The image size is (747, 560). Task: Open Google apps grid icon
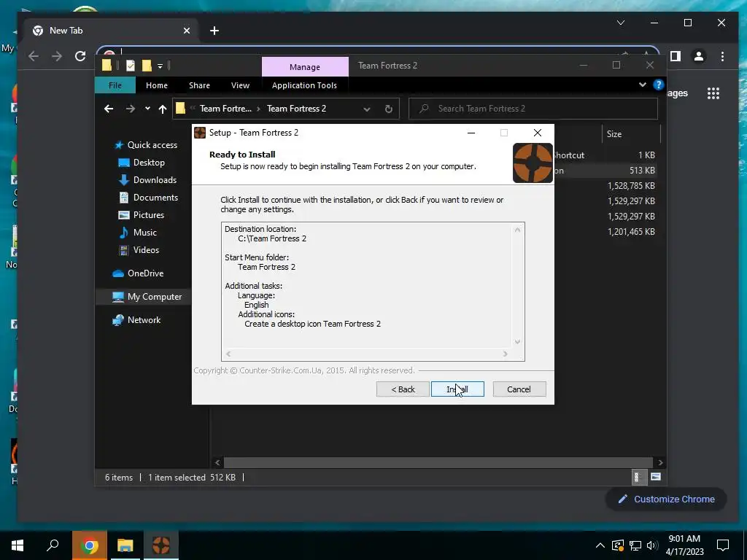click(713, 93)
